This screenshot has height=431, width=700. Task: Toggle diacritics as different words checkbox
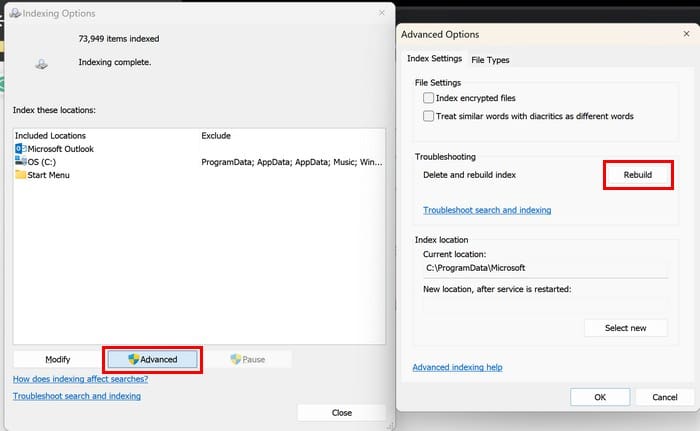point(428,116)
